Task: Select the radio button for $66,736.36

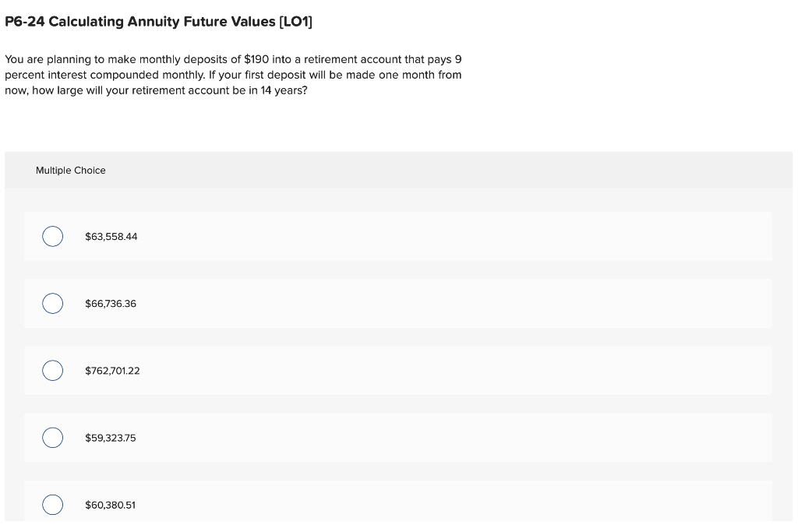Action: pos(52,303)
